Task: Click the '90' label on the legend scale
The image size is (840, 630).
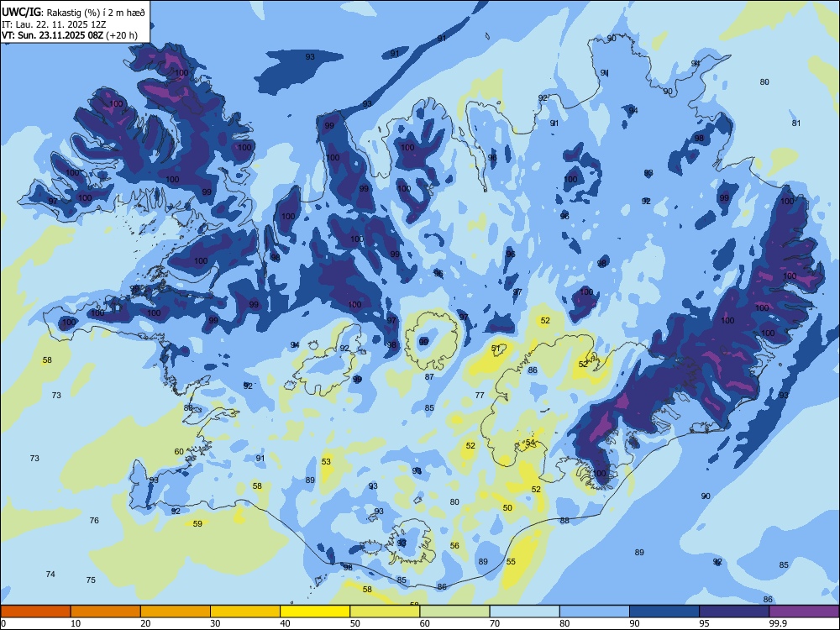Action: click(x=635, y=623)
